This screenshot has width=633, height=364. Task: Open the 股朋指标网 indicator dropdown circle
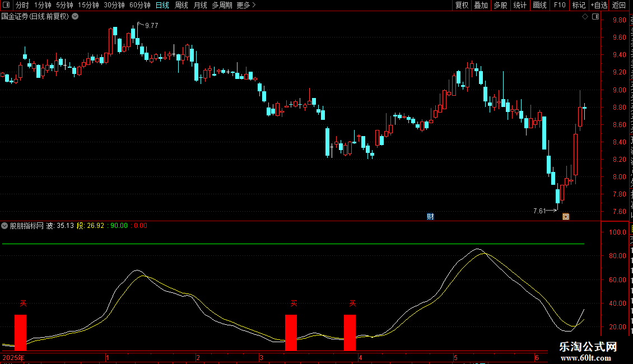click(4, 226)
